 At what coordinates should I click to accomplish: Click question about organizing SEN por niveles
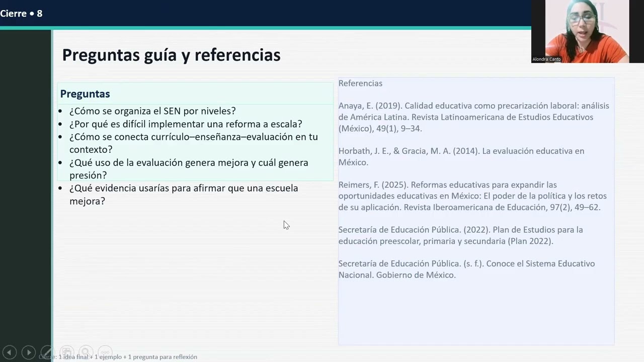tap(152, 111)
